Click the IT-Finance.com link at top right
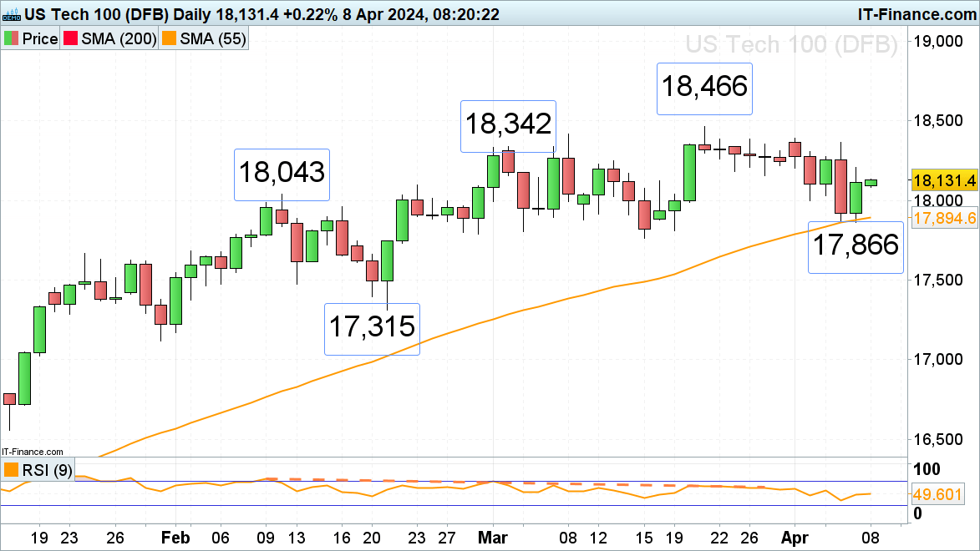The image size is (980, 551). (x=917, y=13)
